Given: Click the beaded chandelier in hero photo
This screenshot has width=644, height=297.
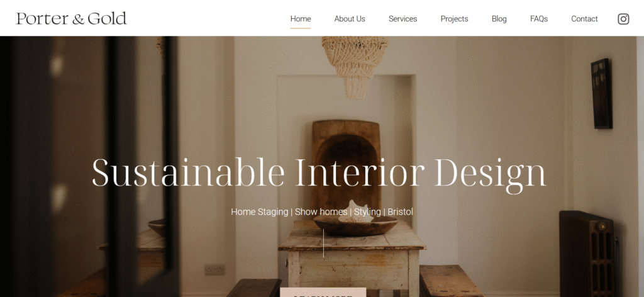Looking at the screenshot, I should [355, 65].
